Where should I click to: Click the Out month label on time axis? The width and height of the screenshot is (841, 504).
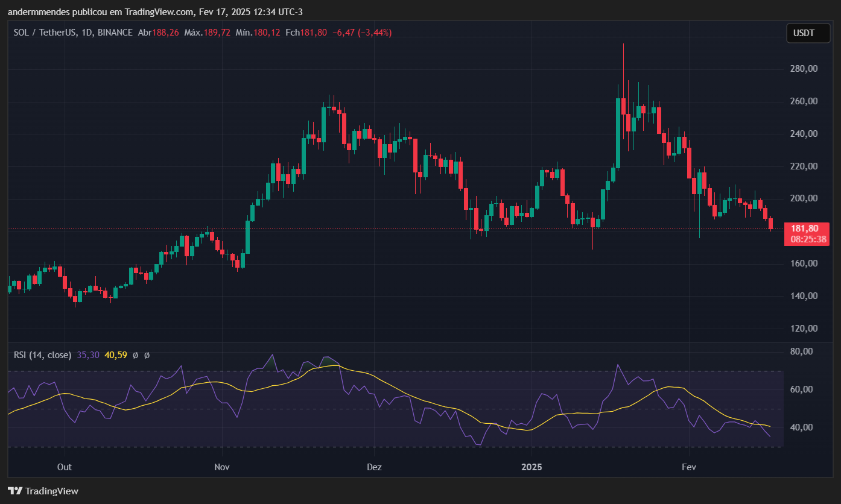65,467
